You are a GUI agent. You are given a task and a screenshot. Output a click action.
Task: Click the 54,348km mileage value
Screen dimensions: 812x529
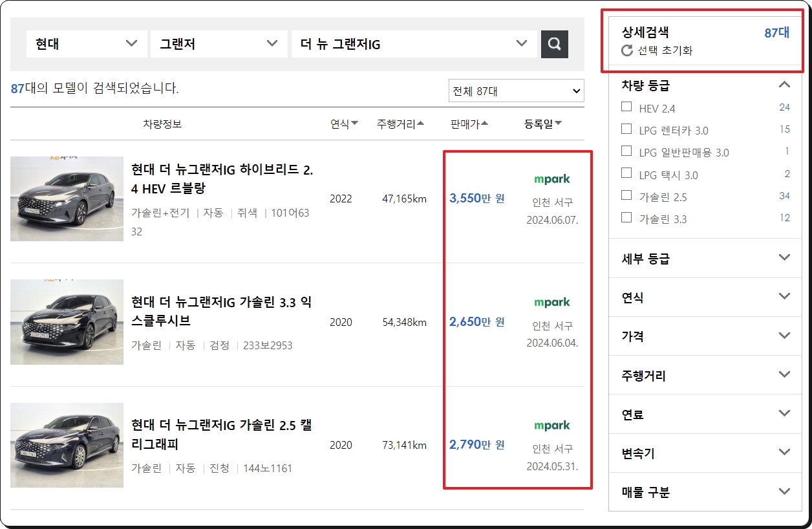point(404,321)
